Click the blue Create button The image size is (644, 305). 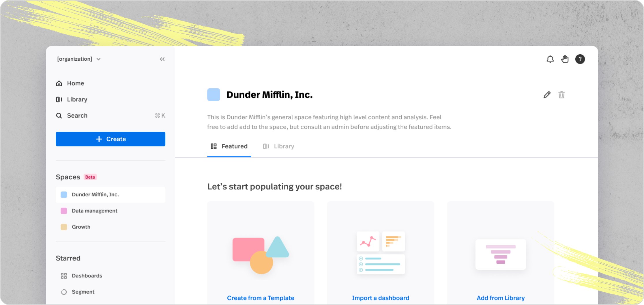point(111,139)
